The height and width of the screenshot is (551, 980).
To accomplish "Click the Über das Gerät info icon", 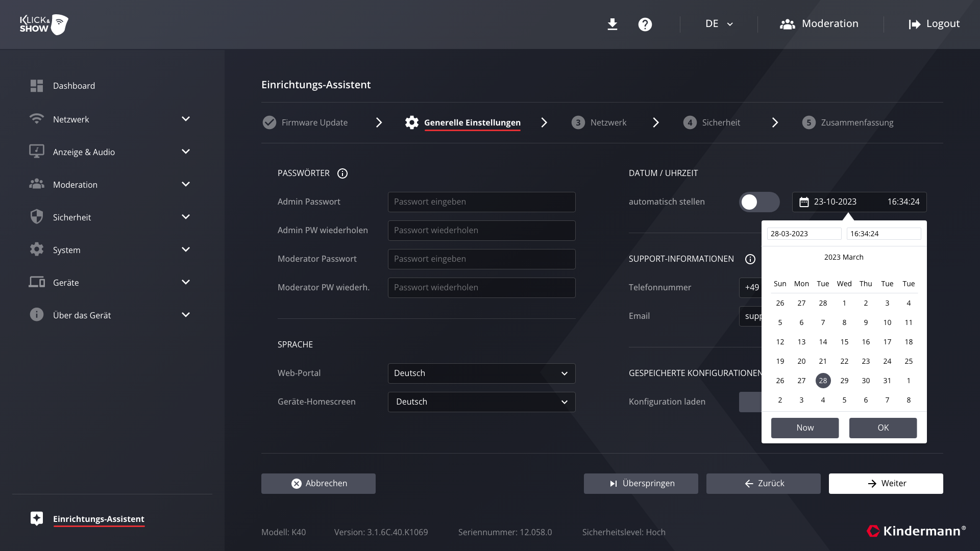I will click(37, 315).
